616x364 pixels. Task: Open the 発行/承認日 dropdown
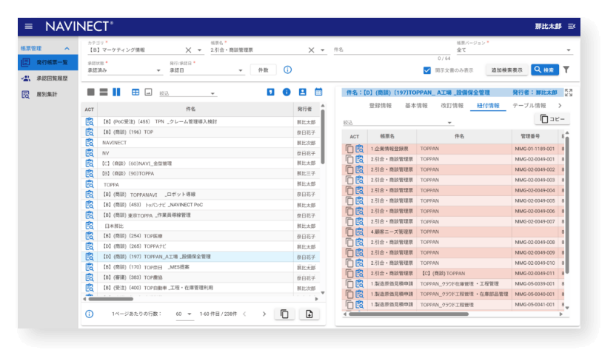click(241, 71)
